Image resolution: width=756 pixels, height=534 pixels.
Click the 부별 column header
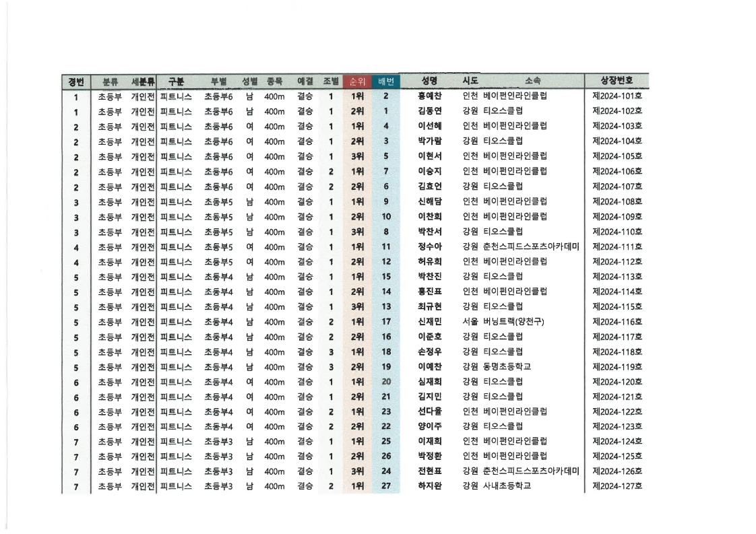(218, 81)
